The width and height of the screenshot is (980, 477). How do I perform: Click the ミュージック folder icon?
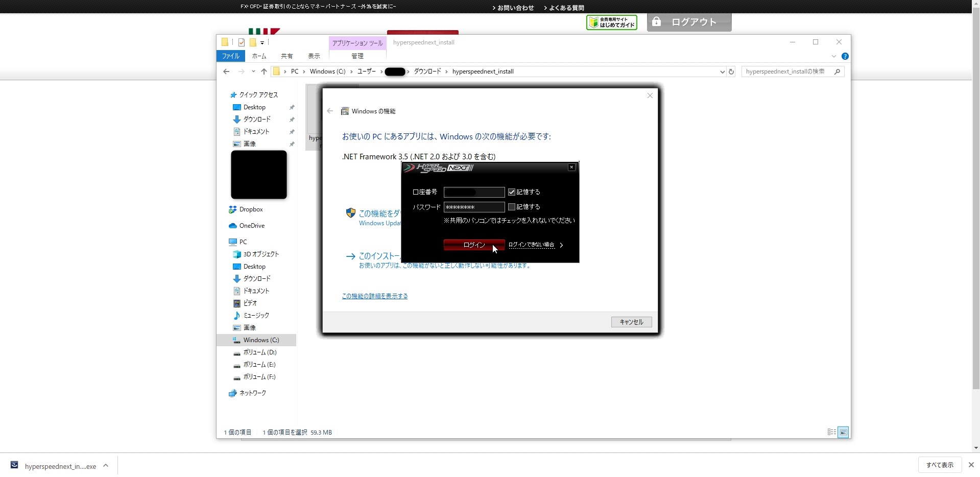click(x=237, y=316)
